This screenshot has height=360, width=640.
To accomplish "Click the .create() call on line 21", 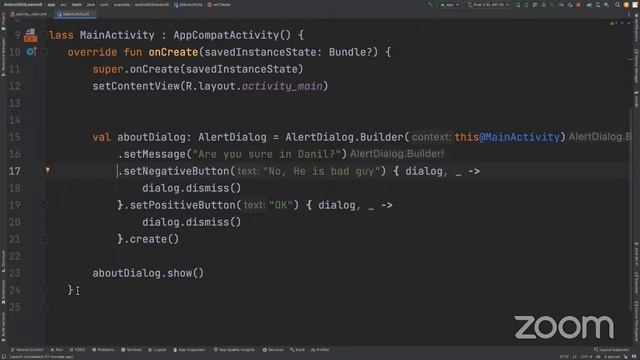I will tap(151, 239).
